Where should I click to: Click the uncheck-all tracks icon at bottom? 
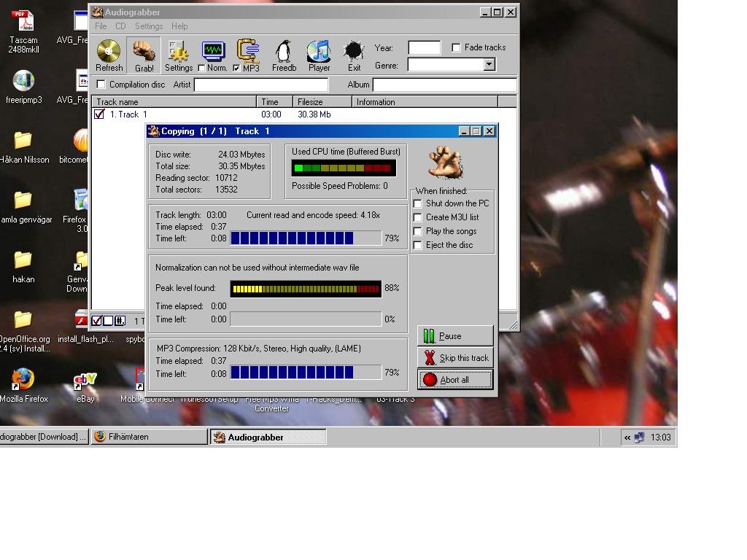click(108, 321)
